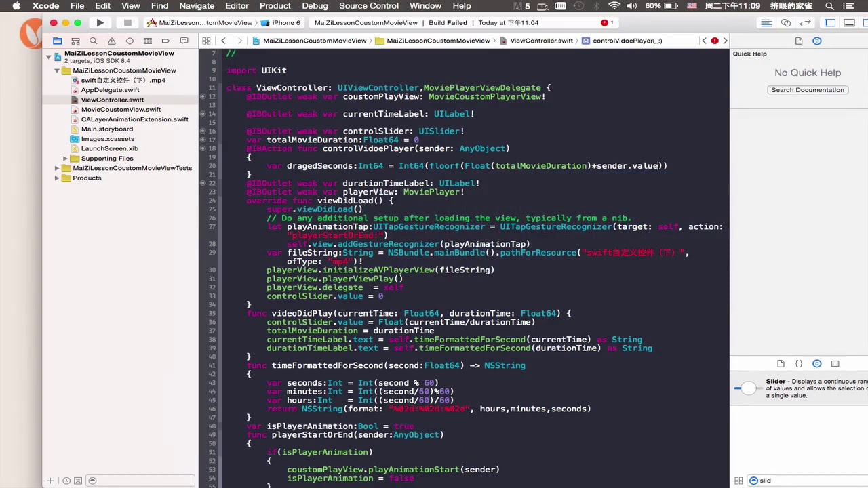Open the Source Control menu
The image size is (868, 488).
click(x=369, y=6)
